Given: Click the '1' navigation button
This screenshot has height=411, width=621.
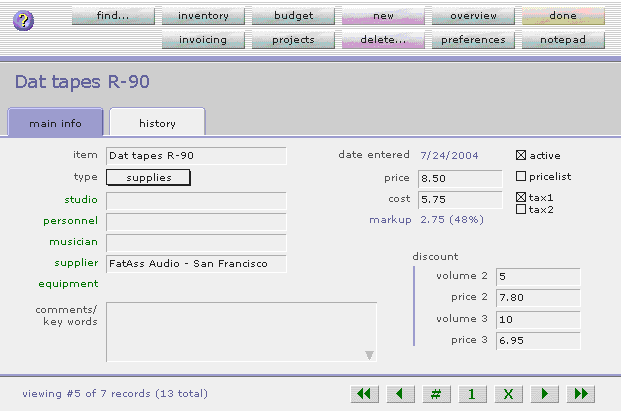Looking at the screenshot, I should click(x=472, y=394).
